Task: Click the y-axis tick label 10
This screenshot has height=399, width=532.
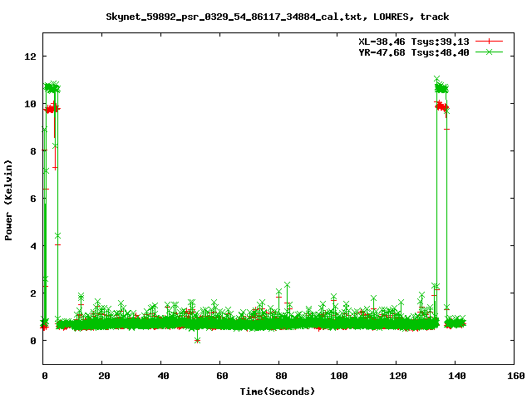Action: coord(30,104)
